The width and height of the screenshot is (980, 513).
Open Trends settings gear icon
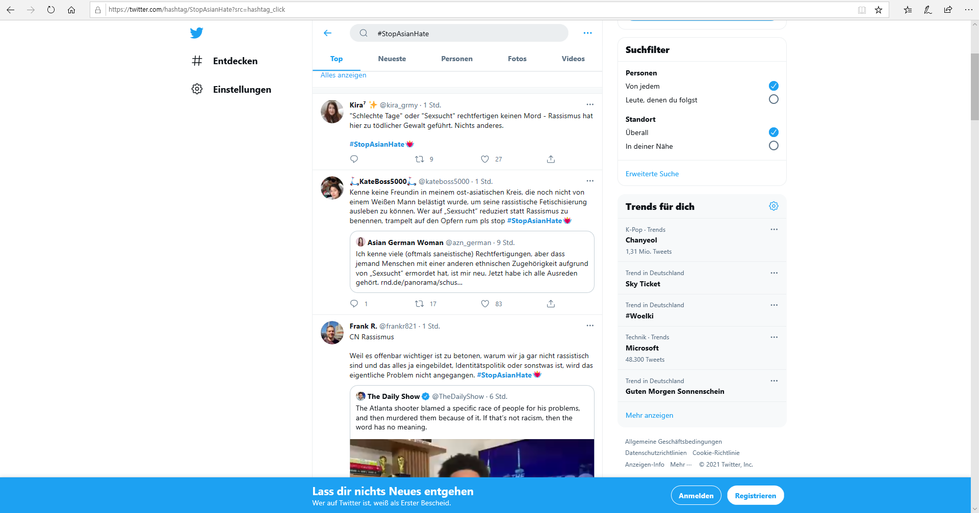tap(773, 206)
